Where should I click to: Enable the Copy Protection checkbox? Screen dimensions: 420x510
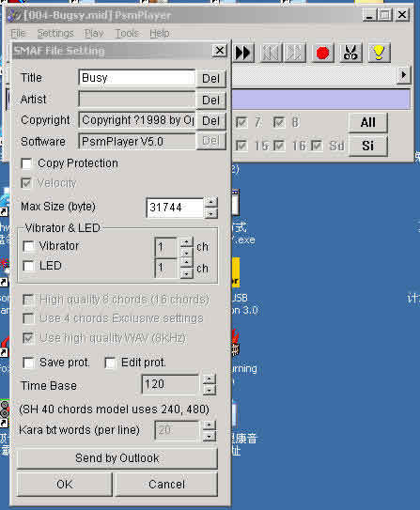[x=26, y=163]
